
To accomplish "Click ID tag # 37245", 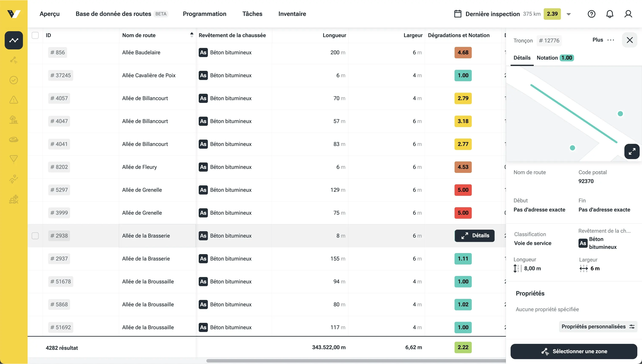I will 61,76.
